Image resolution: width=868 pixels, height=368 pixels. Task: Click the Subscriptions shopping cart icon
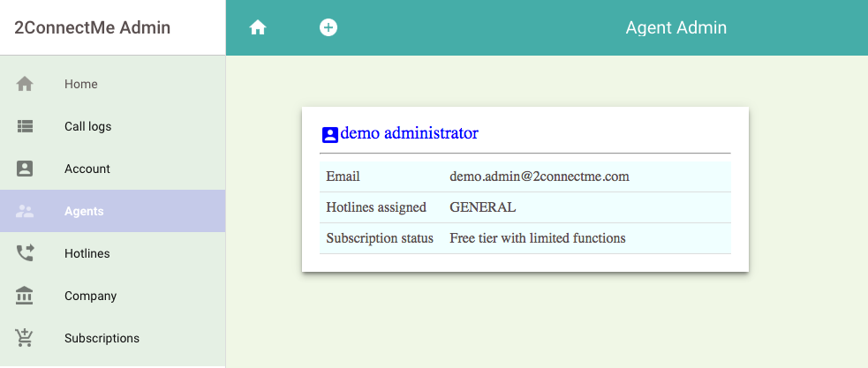tap(25, 338)
